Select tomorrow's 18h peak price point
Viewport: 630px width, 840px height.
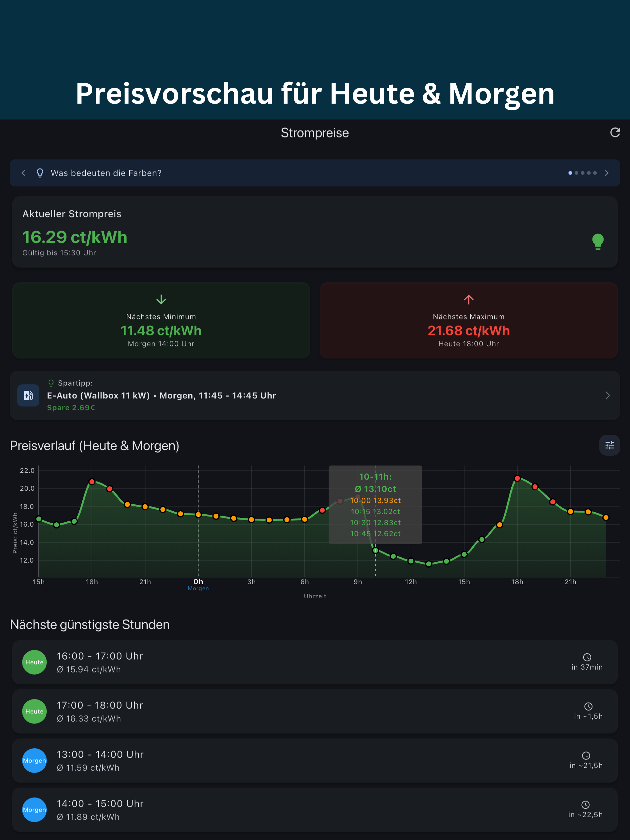point(517,478)
